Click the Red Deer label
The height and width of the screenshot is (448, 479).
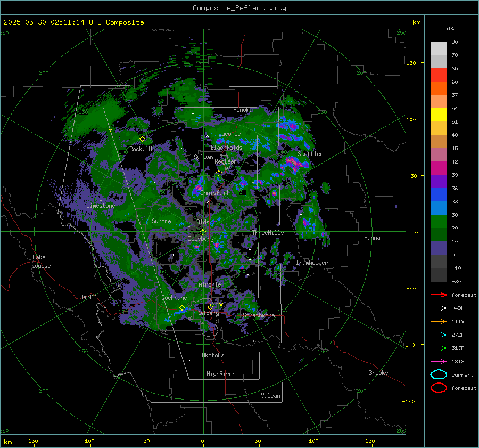[x=226, y=161]
